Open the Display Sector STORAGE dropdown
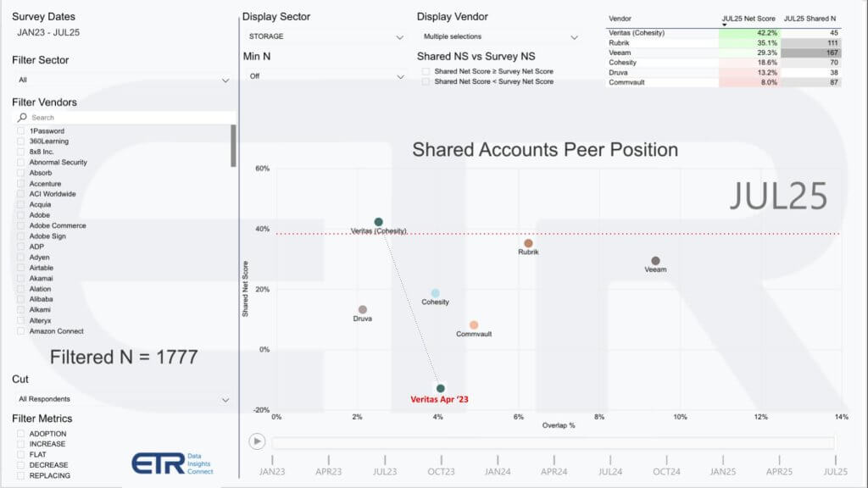 pyautogui.click(x=325, y=36)
